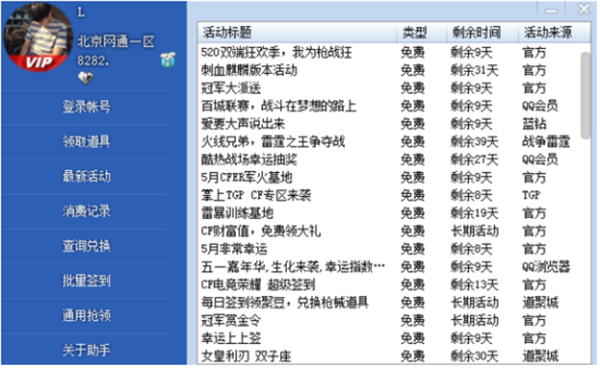Minimize the assistant window
The width and height of the screenshot is (600, 368).
click(551, 10)
